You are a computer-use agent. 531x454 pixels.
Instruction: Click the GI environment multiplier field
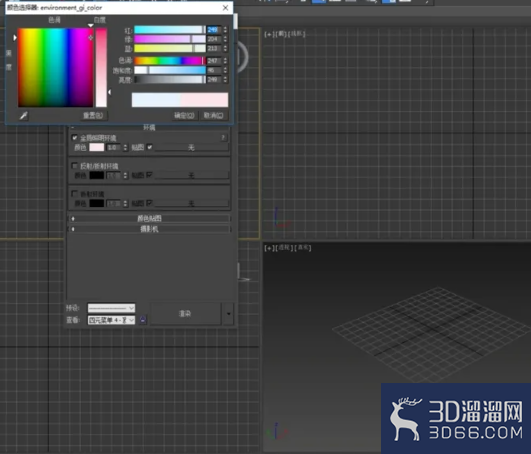click(x=114, y=147)
